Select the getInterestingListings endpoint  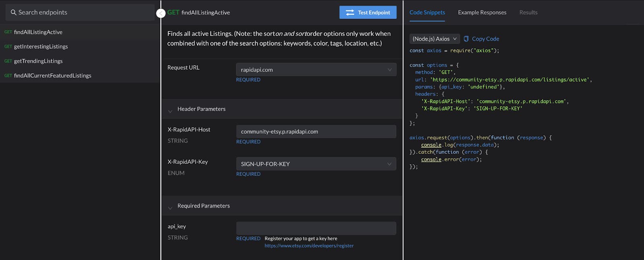(x=41, y=47)
